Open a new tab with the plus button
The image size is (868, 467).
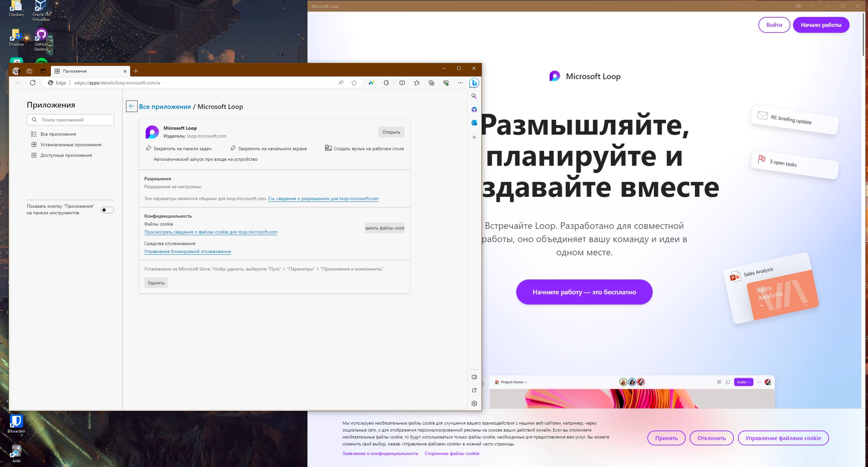136,71
